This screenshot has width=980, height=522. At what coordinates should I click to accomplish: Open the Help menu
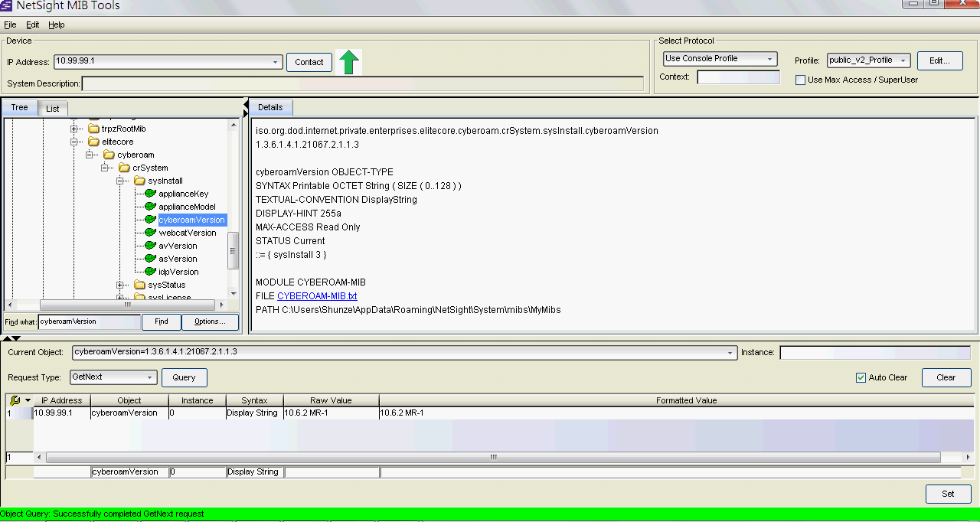tap(57, 24)
